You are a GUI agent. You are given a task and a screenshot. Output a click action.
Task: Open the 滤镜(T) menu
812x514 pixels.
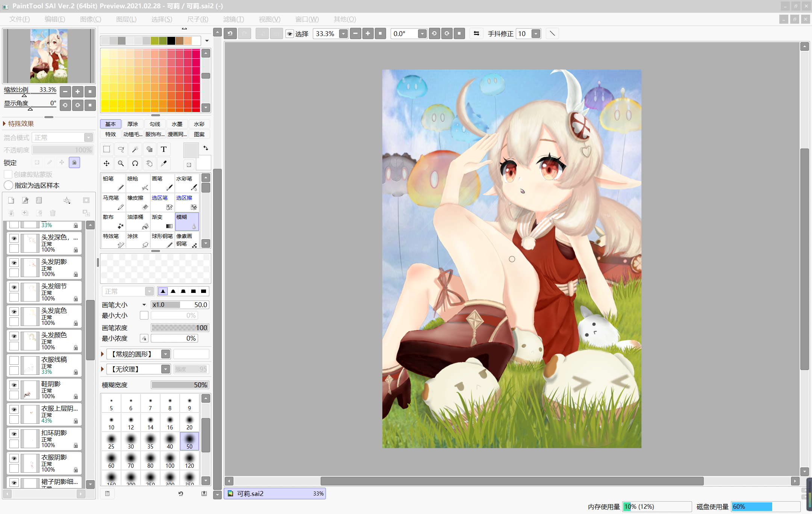(233, 19)
